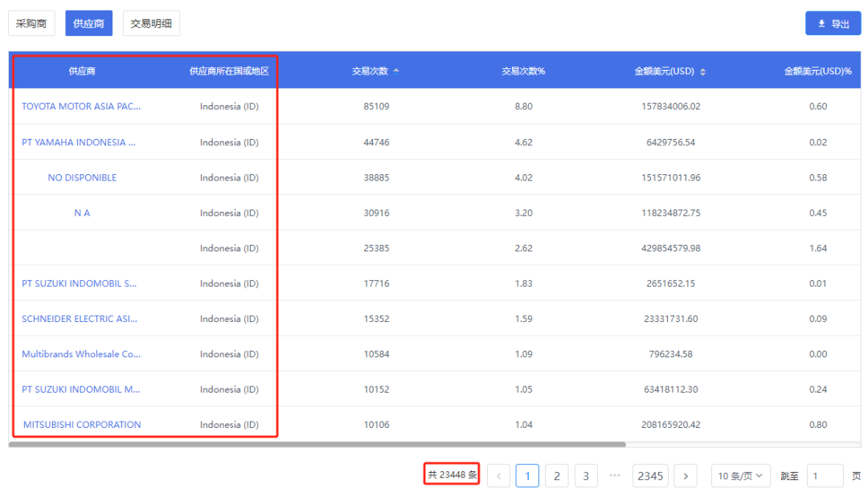This screenshot has height=497, width=868.
Task: Click transaction count cell 38885
Action: click(376, 177)
